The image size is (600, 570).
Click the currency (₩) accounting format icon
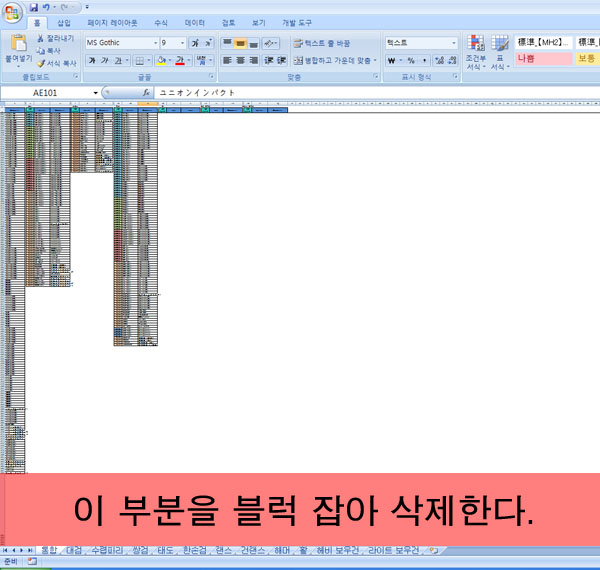(x=391, y=60)
